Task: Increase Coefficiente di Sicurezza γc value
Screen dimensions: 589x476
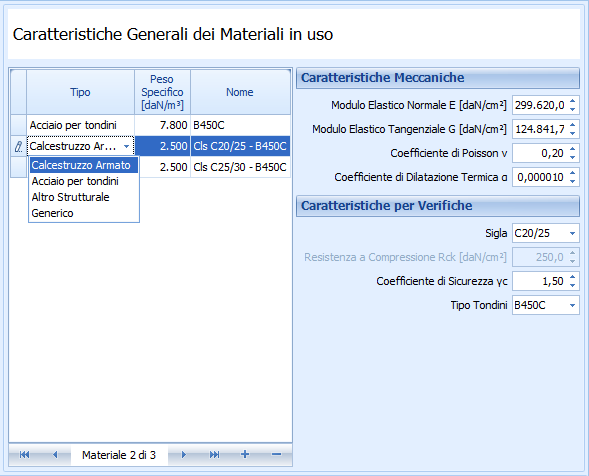Action: pos(572,277)
